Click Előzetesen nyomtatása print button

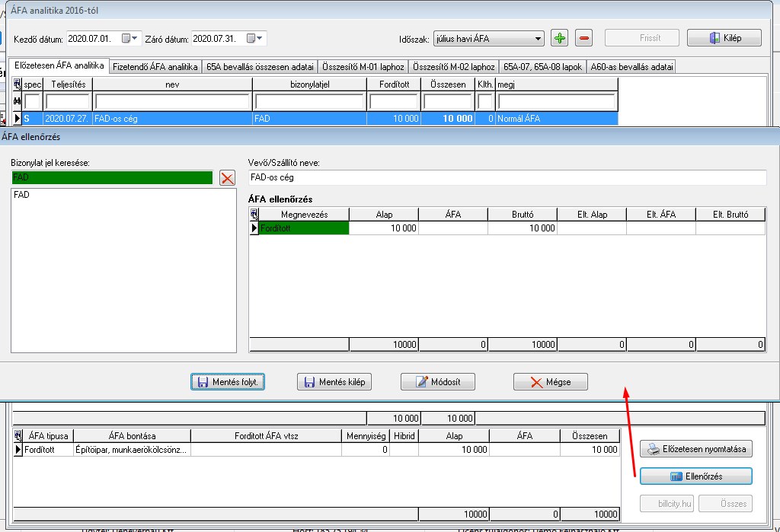[x=696, y=449]
